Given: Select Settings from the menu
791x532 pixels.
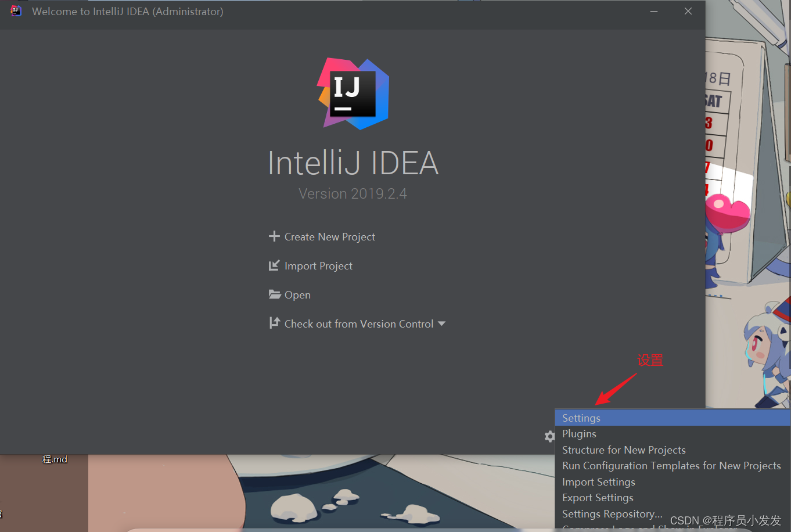Looking at the screenshot, I should (673, 418).
